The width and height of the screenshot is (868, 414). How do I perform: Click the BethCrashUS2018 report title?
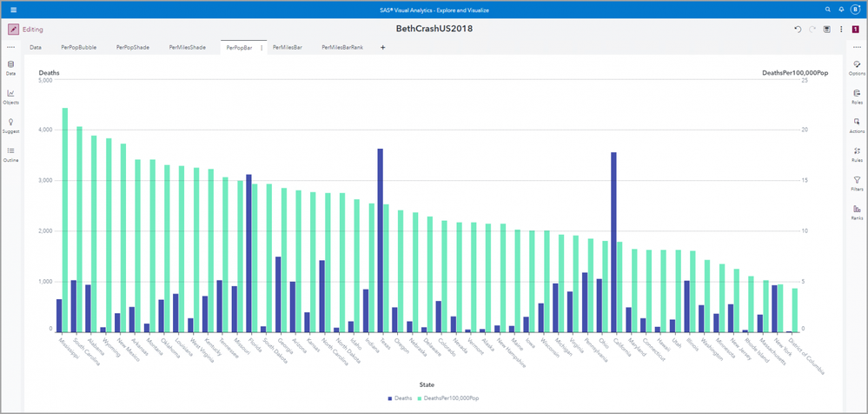tap(434, 29)
